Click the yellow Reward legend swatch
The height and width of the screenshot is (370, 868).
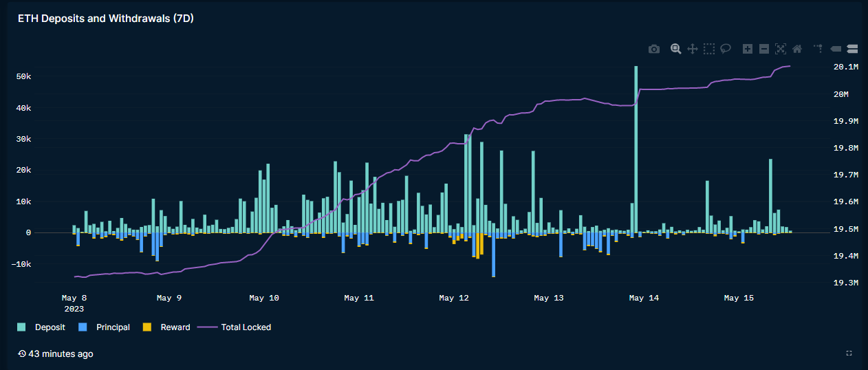point(146,327)
